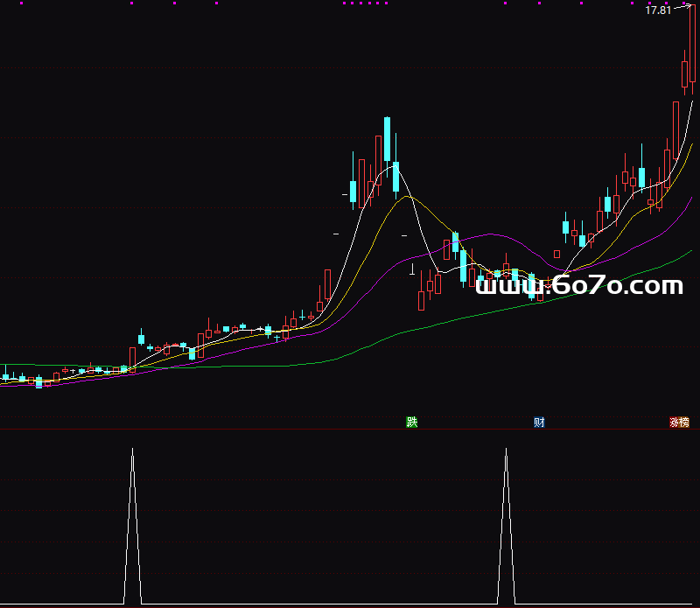Select the tall red breakout candle above the left spike
The height and width of the screenshot is (608, 700).
(x=133, y=357)
